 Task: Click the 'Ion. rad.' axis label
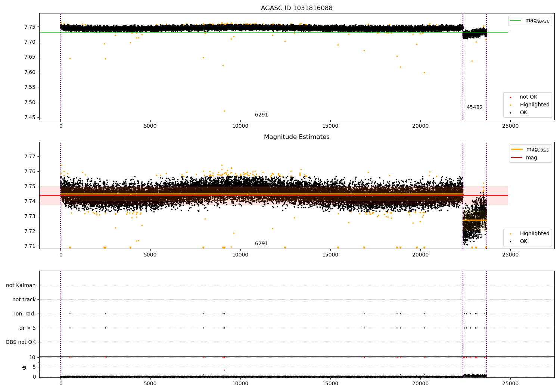pos(25,314)
